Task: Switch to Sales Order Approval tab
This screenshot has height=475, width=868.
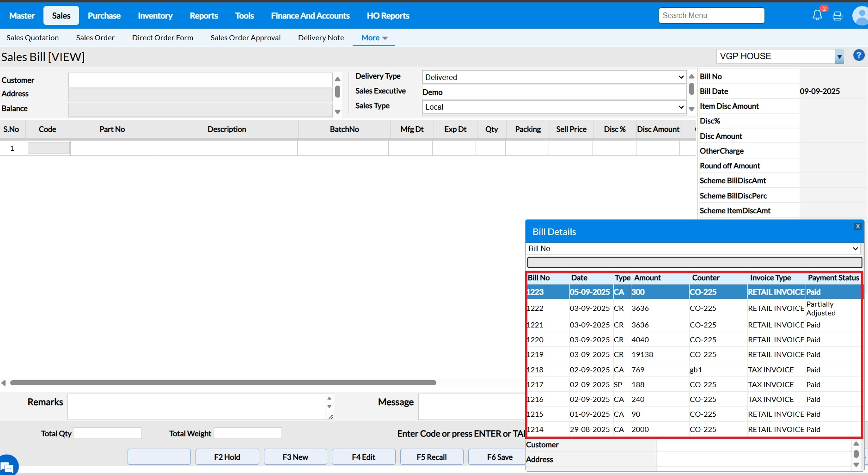Action: pos(245,38)
